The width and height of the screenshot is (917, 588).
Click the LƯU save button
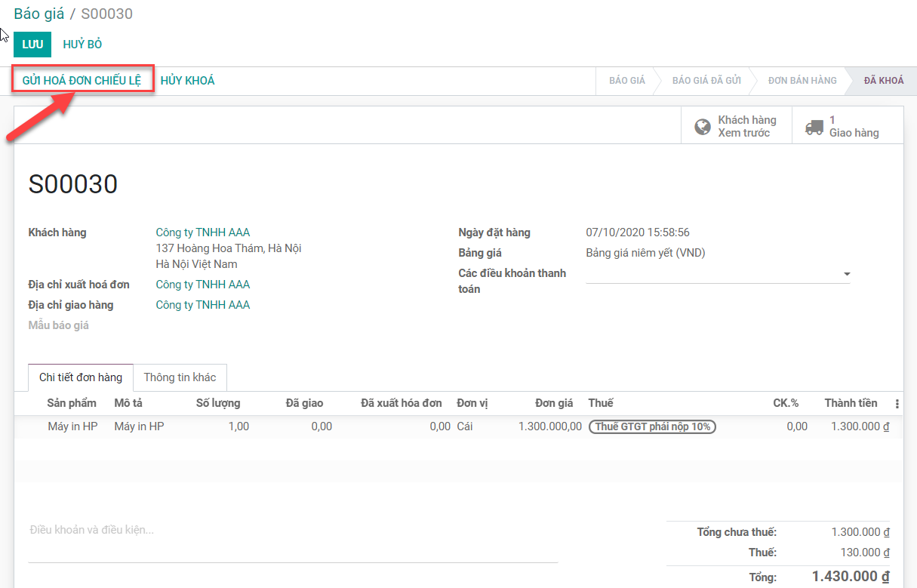click(x=32, y=45)
